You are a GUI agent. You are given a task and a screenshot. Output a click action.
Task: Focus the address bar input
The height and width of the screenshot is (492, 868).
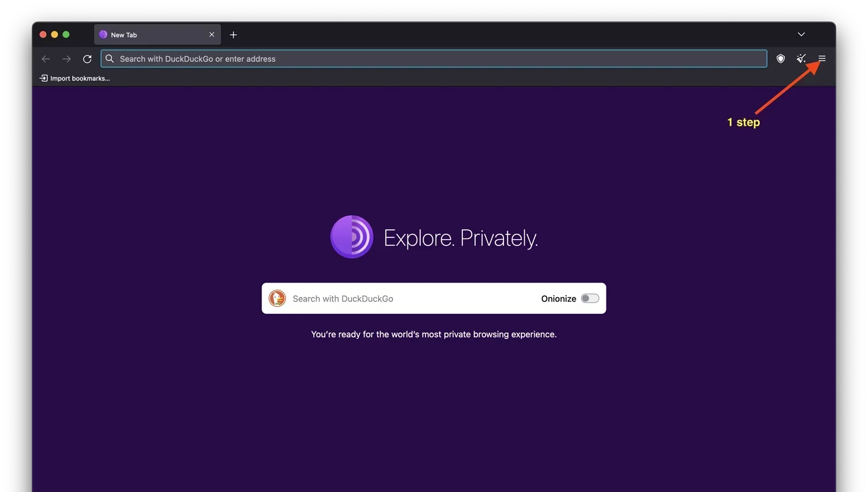coord(405,58)
